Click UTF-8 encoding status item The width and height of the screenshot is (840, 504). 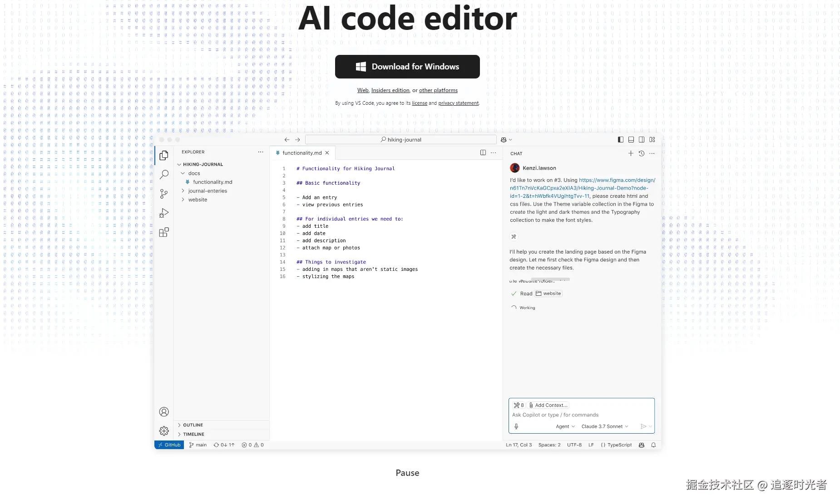574,445
